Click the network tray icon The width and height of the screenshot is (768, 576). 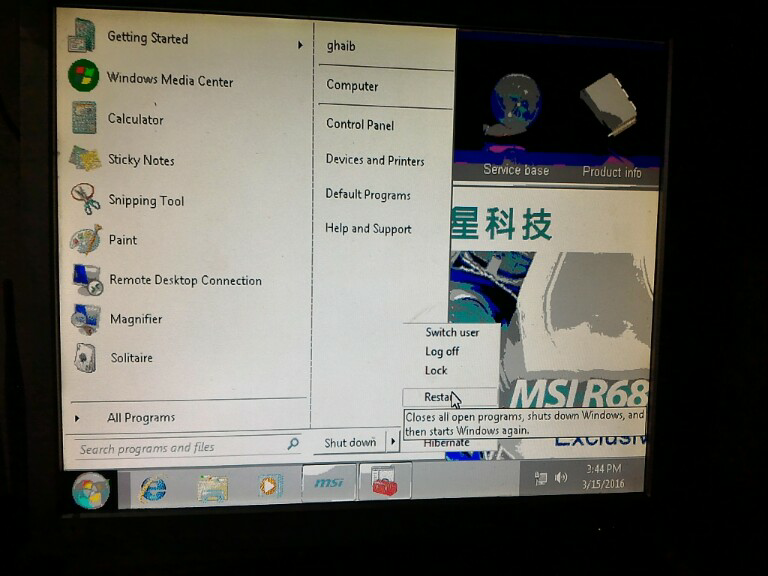(541, 478)
